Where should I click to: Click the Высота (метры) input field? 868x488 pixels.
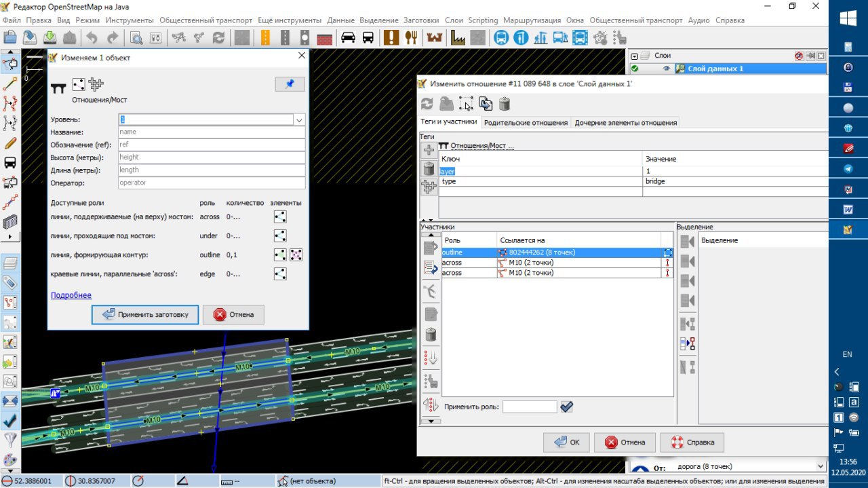coord(212,157)
